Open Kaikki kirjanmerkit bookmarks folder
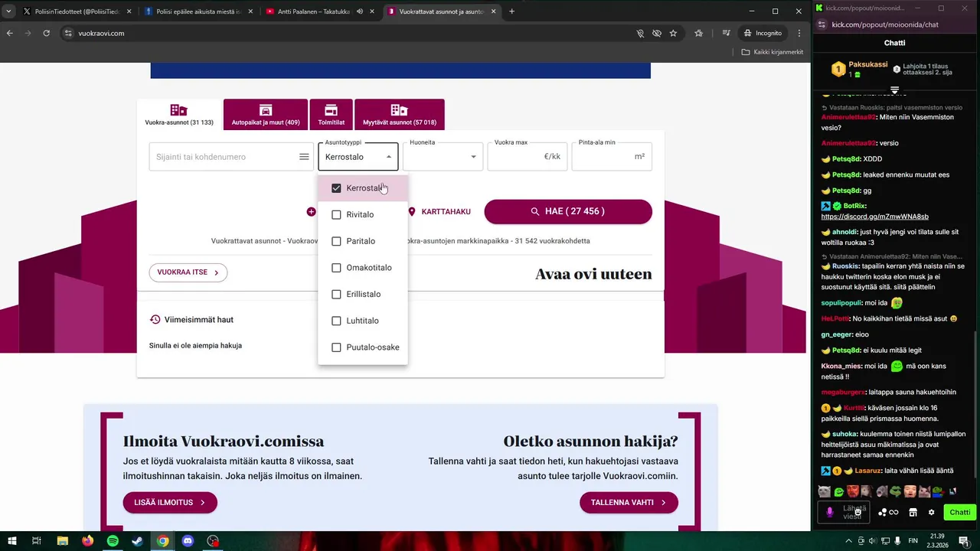This screenshot has height=551, width=980. [773, 52]
